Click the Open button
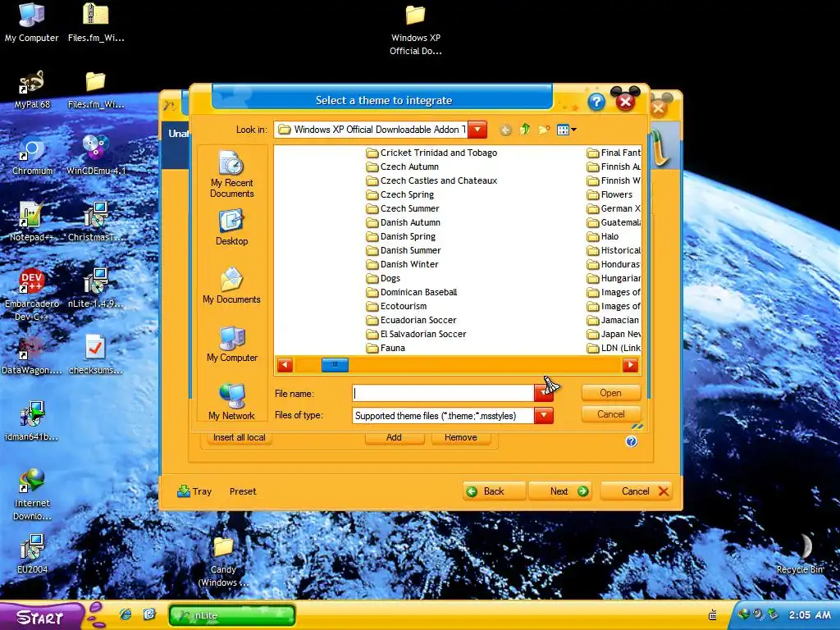This screenshot has height=630, width=840. [x=610, y=393]
